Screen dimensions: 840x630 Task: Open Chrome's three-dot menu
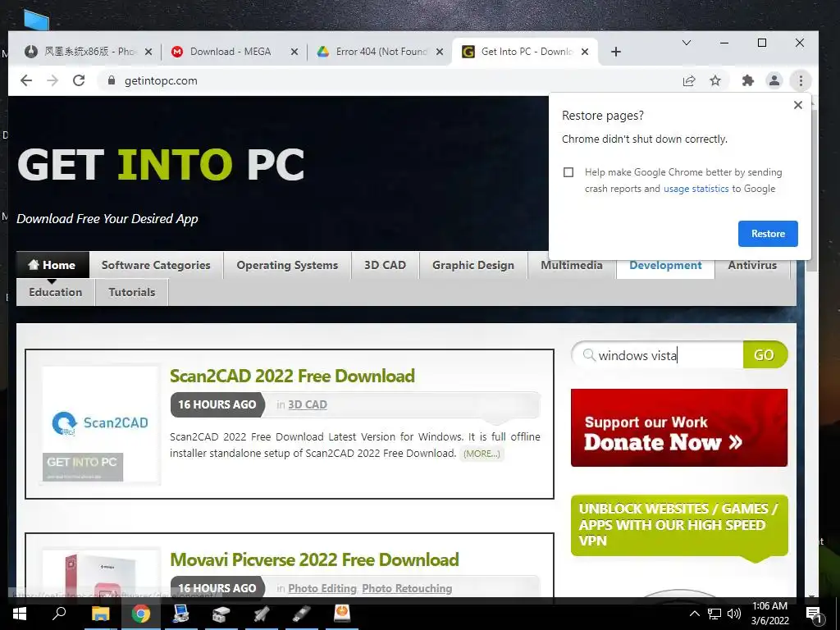(x=801, y=80)
